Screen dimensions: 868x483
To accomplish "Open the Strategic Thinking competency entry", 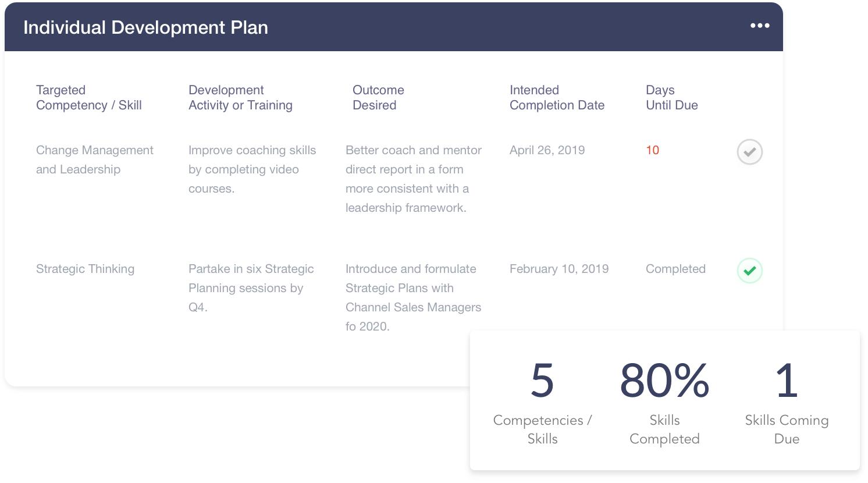I will [x=85, y=269].
